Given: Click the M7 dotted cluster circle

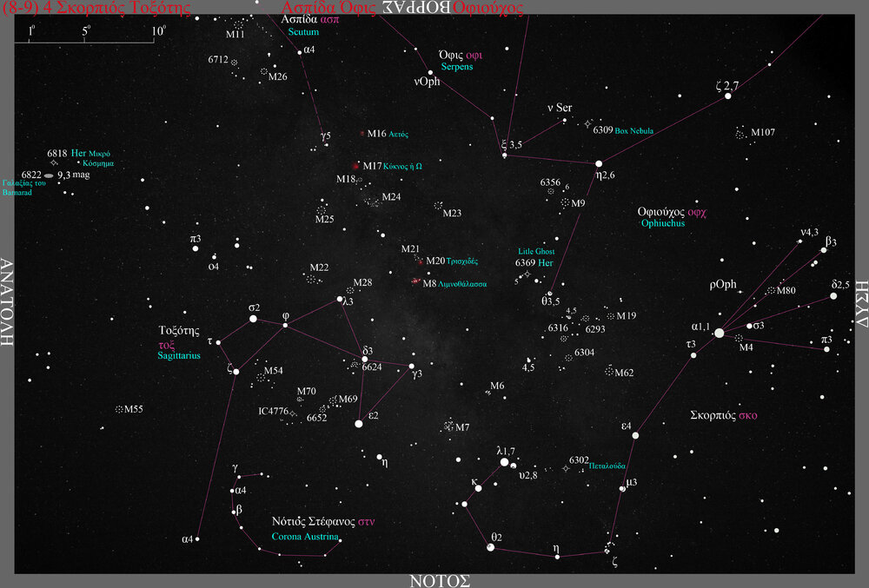Looking at the screenshot, I should 448,426.
